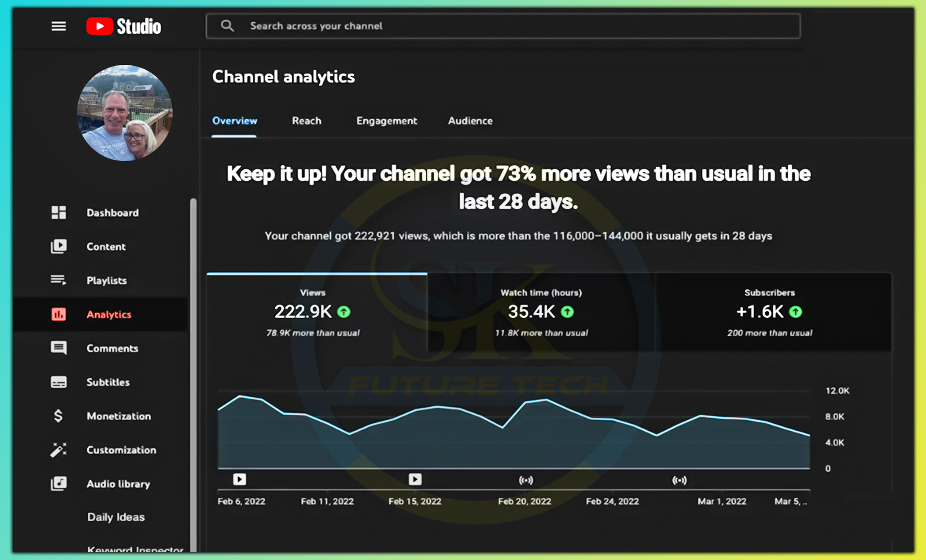926x560 pixels.
Task: Open the Subtitles sidebar icon
Action: pos(59,382)
